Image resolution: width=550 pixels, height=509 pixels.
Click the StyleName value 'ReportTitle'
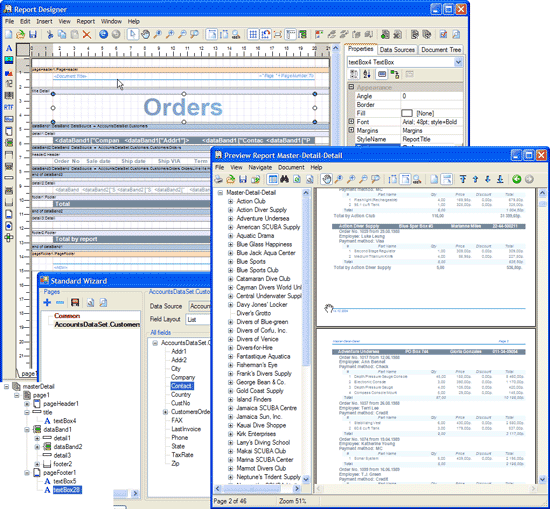coord(416,139)
